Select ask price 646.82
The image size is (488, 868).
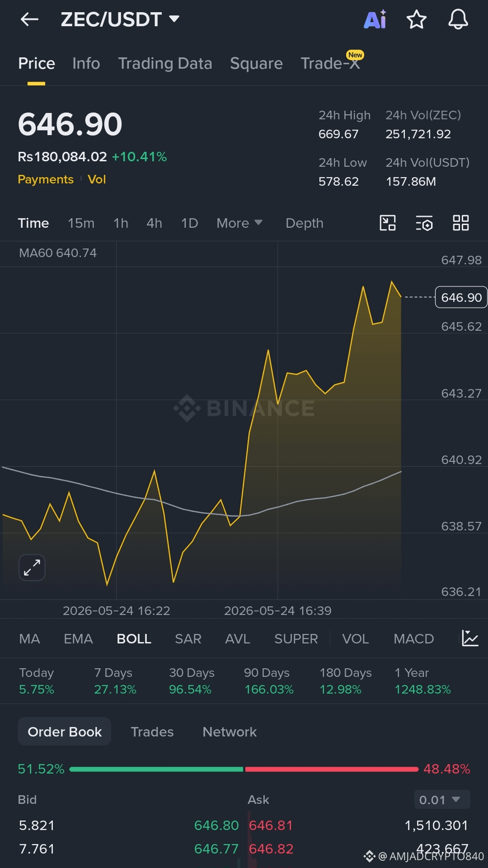coord(271,849)
